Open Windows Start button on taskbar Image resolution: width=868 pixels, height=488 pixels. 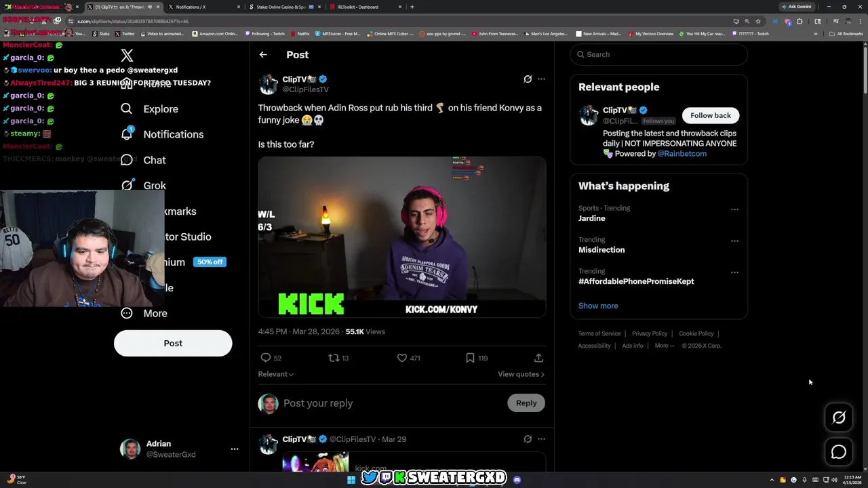(x=351, y=480)
